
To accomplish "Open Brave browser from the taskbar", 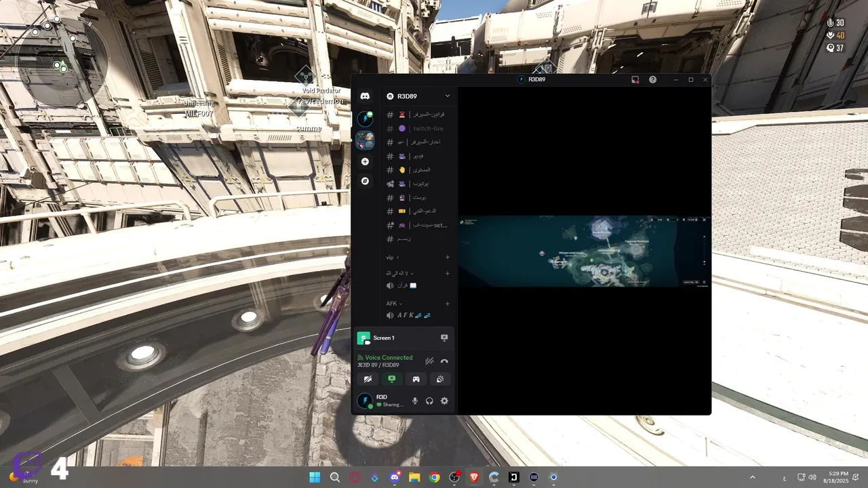I will (474, 477).
